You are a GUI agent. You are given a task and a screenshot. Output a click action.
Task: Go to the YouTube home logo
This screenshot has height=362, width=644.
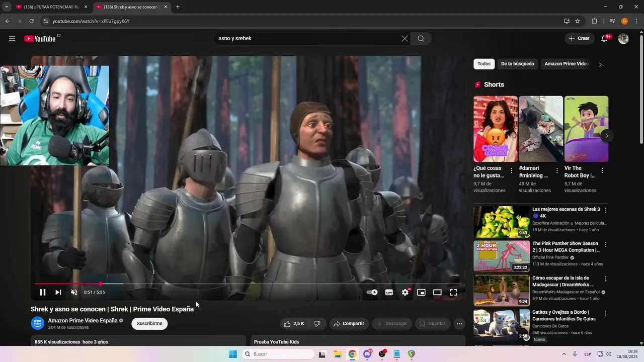click(40, 39)
